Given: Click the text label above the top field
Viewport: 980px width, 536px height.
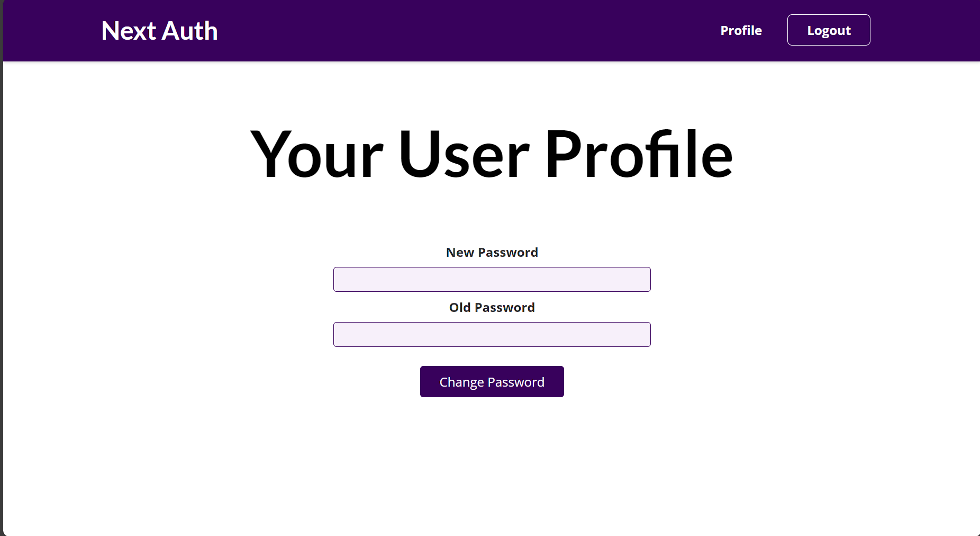Looking at the screenshot, I should tap(492, 253).
